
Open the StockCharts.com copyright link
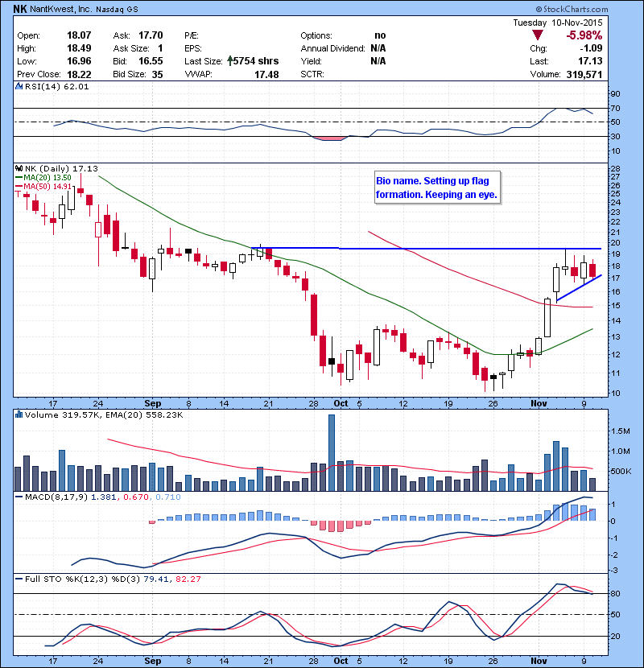click(x=572, y=9)
